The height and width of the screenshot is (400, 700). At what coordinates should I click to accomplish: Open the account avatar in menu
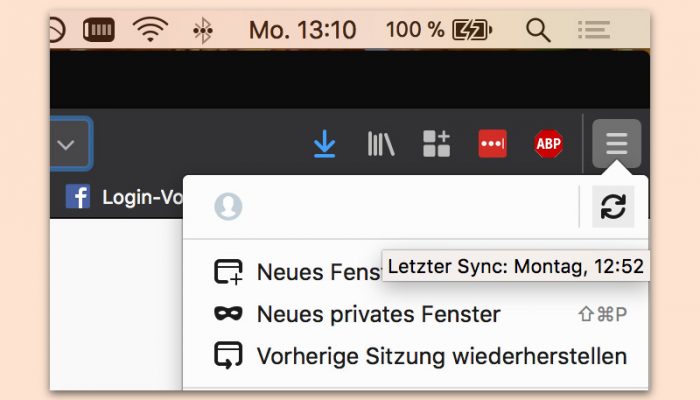[228, 206]
